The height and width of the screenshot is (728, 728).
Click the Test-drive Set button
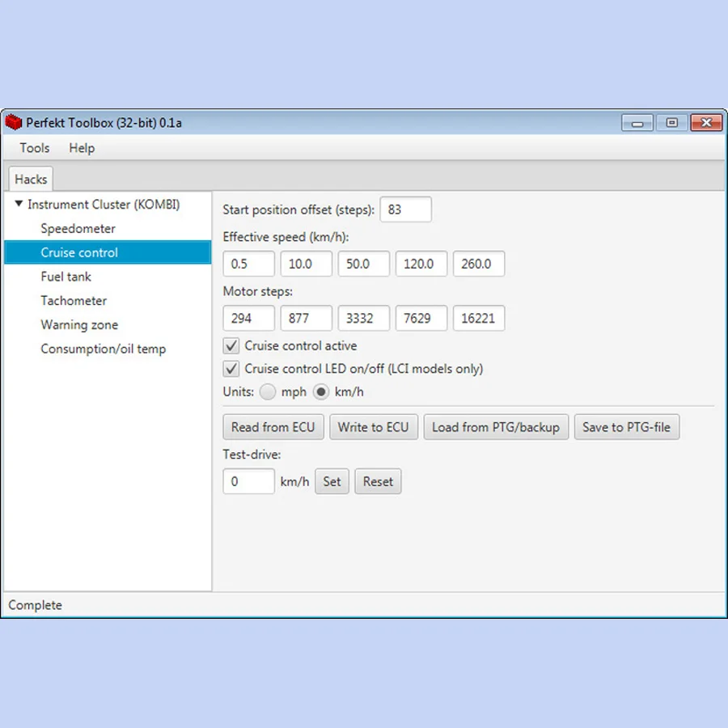pos(332,481)
